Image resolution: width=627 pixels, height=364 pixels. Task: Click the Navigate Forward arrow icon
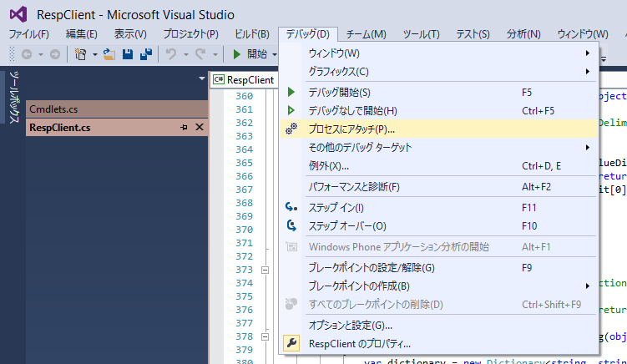click(55, 54)
